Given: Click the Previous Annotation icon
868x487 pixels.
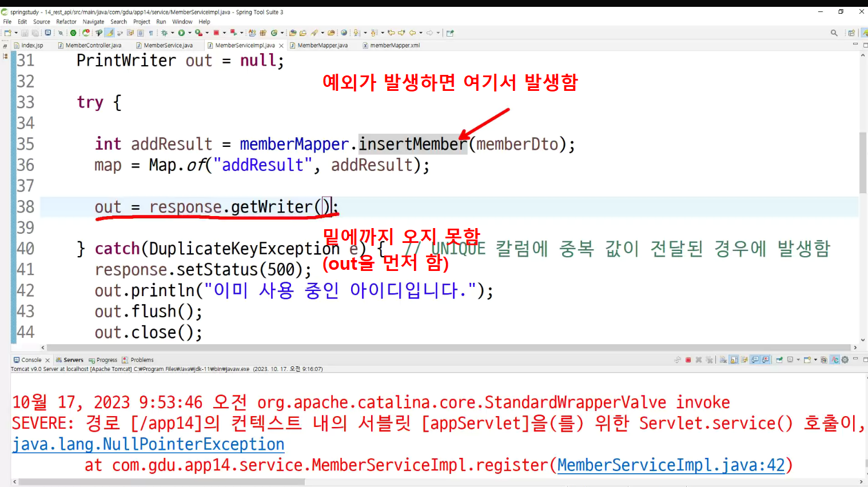Looking at the screenshot, I should [373, 33].
